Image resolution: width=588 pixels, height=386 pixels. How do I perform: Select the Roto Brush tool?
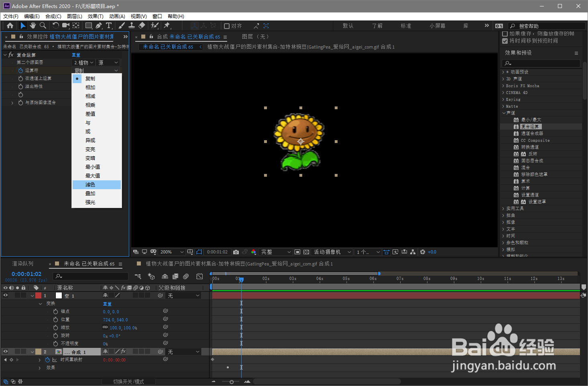pyautogui.click(x=155, y=25)
